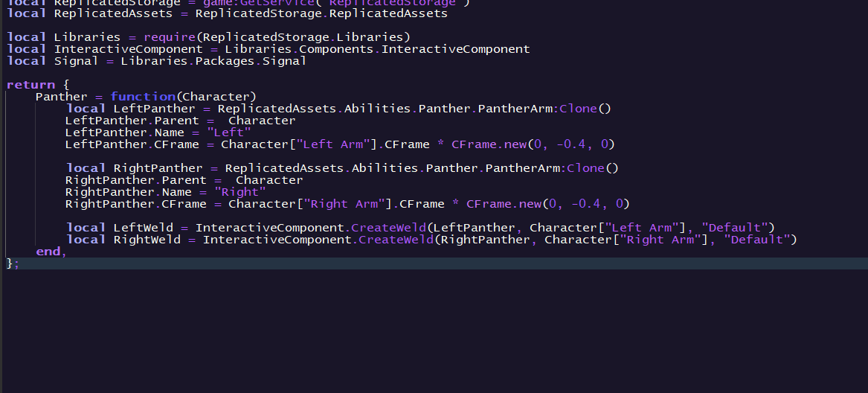The width and height of the screenshot is (868, 393).
Task: Click the "RightPanther.Parent" assignment line
Action: pyautogui.click(x=184, y=181)
